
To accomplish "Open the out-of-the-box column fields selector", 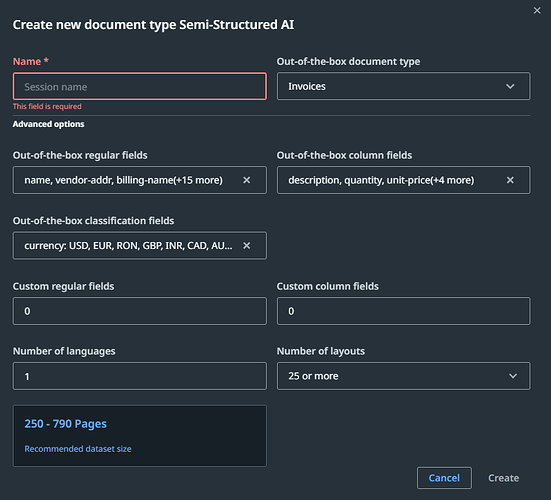I will (403, 180).
